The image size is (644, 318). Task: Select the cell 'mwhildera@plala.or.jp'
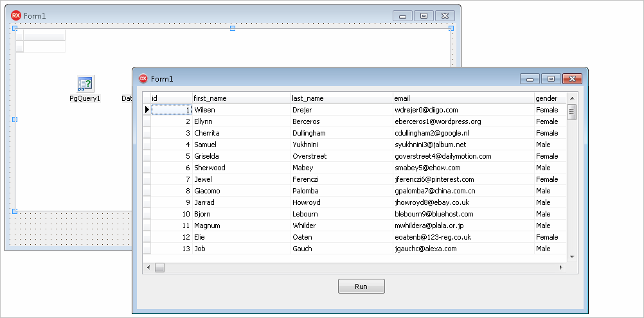click(463, 225)
